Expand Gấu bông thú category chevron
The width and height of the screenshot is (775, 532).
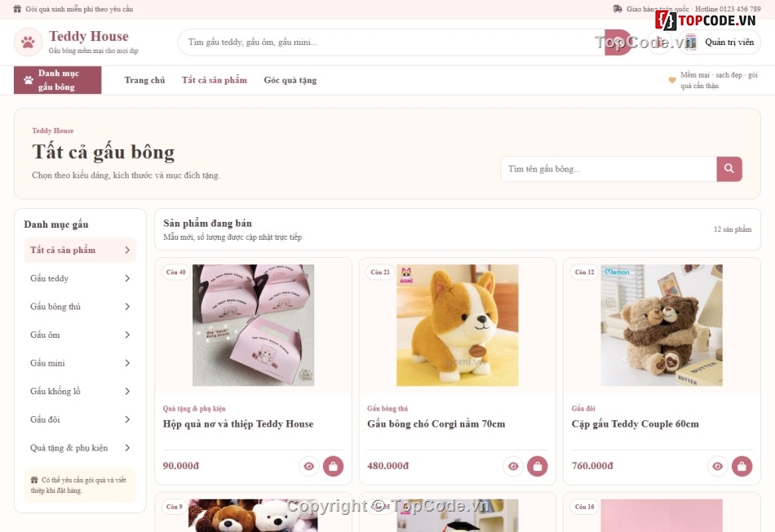click(x=127, y=307)
